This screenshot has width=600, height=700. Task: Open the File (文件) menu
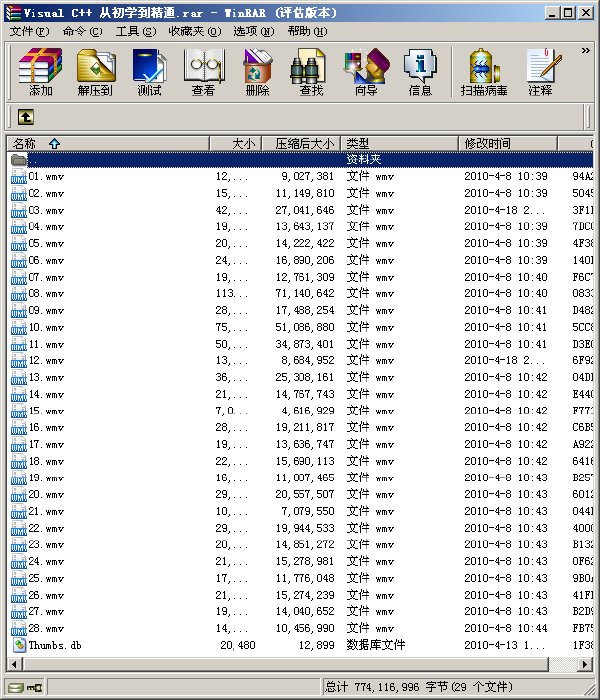pyautogui.click(x=29, y=31)
